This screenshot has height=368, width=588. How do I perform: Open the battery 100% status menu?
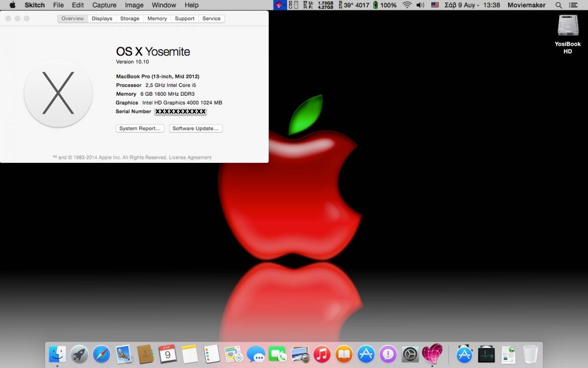pyautogui.click(x=385, y=5)
